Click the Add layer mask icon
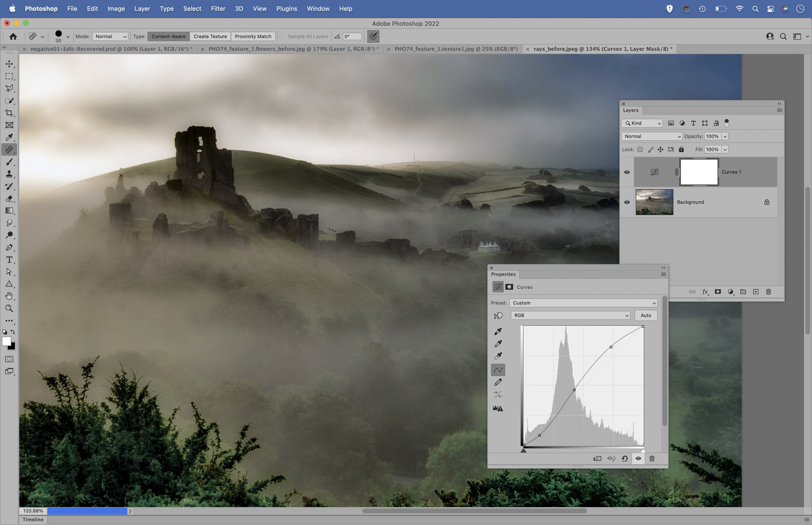812x525 pixels. pyautogui.click(x=718, y=292)
